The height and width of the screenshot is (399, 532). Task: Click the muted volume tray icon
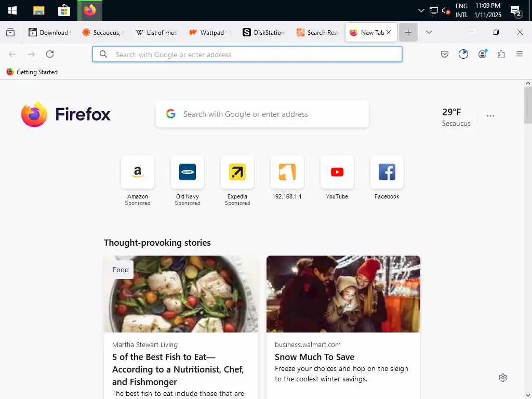(446, 10)
